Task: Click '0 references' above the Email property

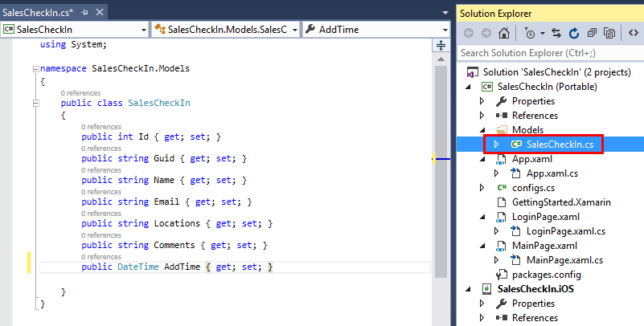Action: click(x=101, y=192)
